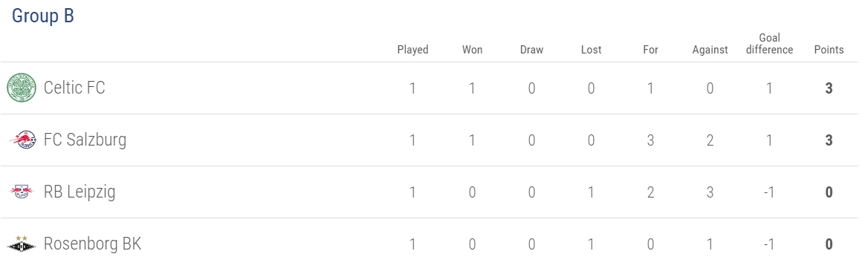Click the Against column header
Screen dimensions: 868x277
click(710, 50)
